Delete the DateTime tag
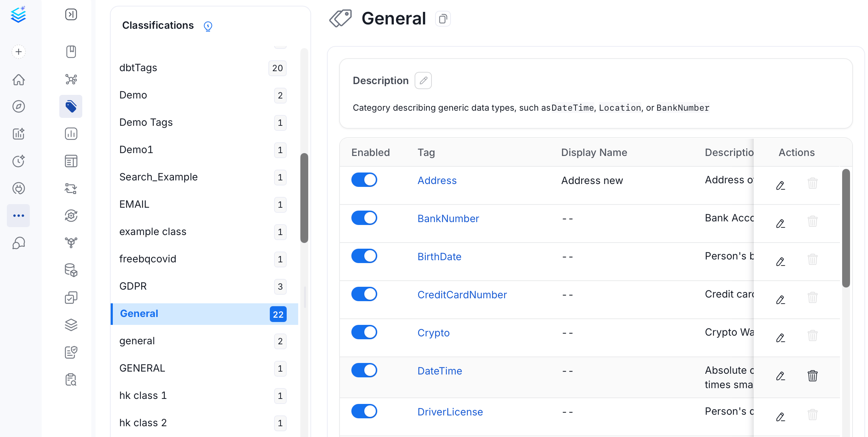 click(x=813, y=376)
